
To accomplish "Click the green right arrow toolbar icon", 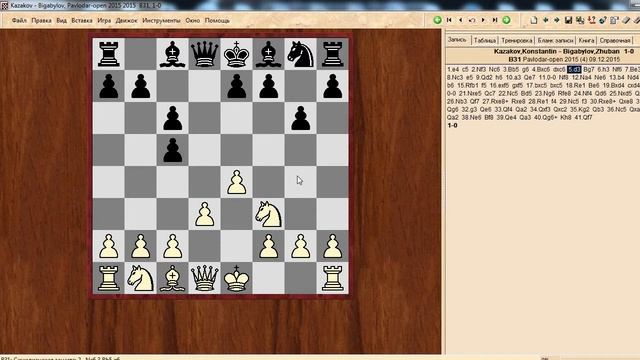I will 557,20.
